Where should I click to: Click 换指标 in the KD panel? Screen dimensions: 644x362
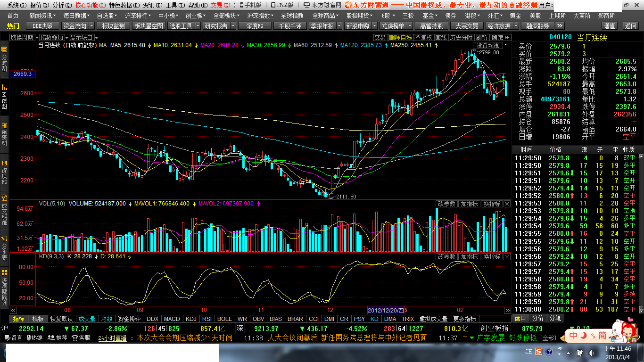tap(492, 257)
